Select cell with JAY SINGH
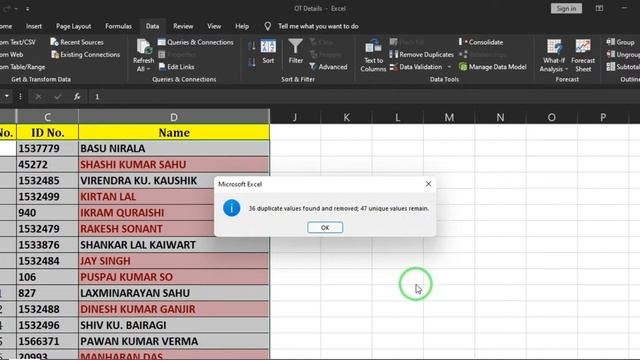 click(174, 261)
